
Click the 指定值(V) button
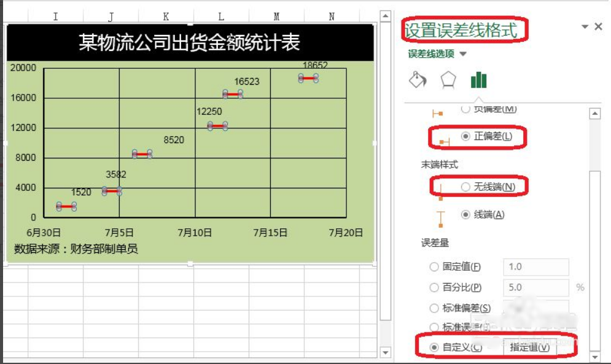click(x=529, y=347)
